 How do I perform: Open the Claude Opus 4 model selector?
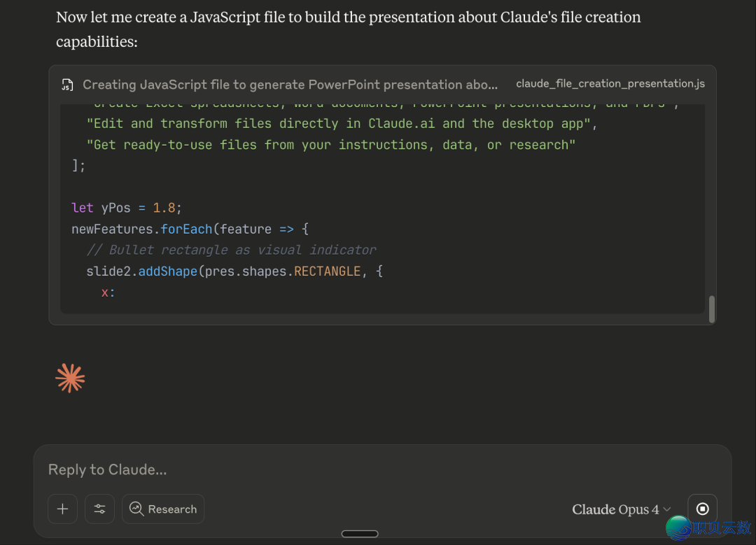(x=621, y=509)
